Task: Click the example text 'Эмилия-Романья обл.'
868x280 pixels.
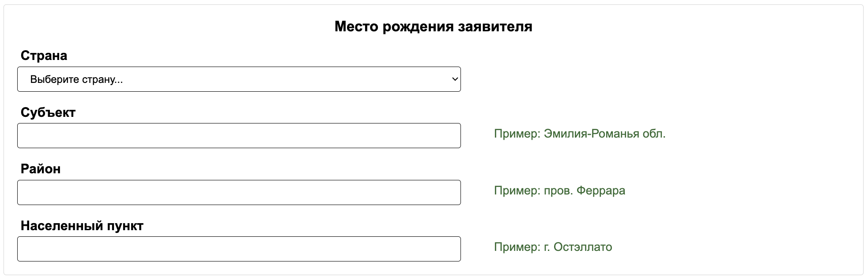Action: tap(605, 134)
